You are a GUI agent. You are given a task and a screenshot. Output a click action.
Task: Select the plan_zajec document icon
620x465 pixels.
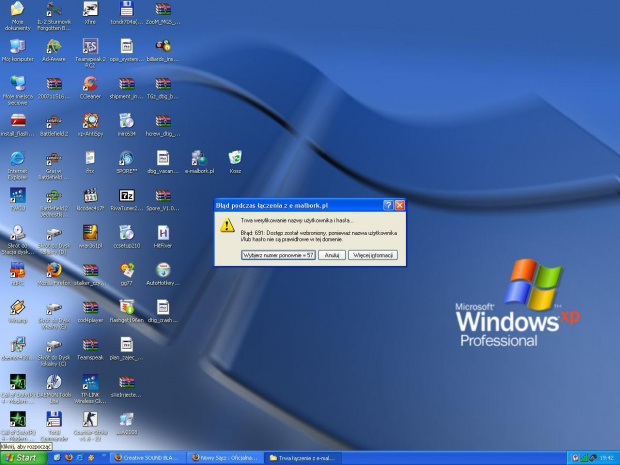point(127,348)
